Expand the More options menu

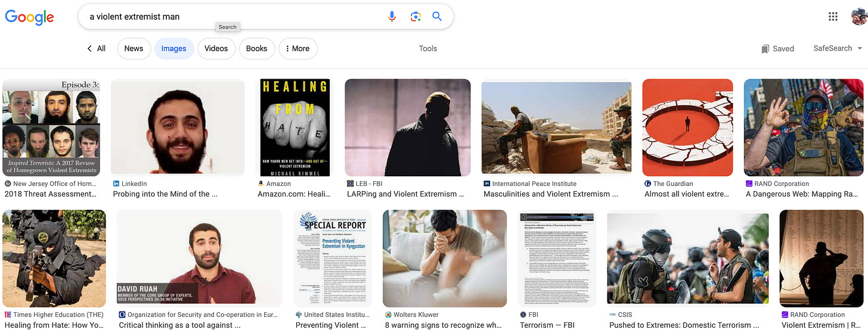pyautogui.click(x=298, y=48)
